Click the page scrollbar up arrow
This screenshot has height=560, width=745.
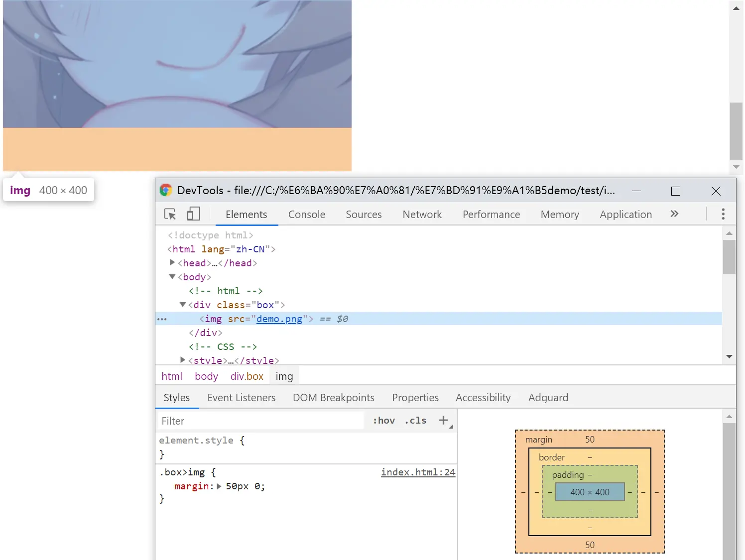(737, 8)
